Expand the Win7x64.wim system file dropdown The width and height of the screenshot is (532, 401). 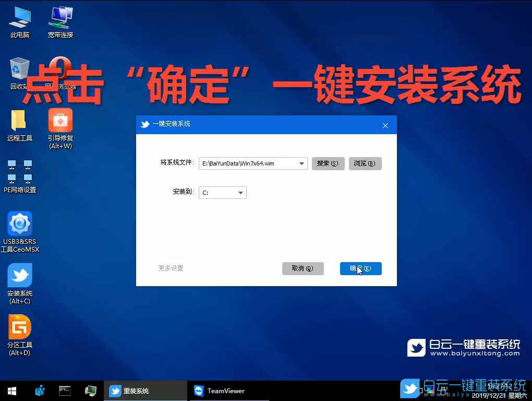pos(301,163)
